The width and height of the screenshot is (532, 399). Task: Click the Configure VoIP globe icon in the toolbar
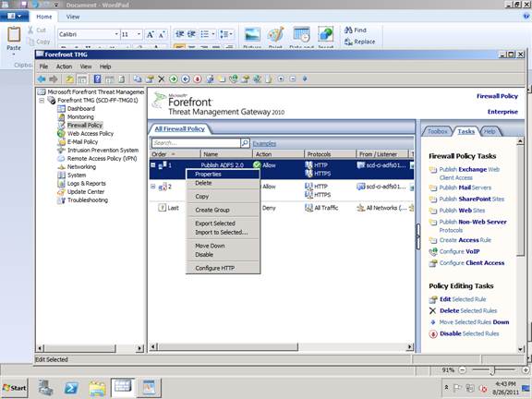click(x=234, y=79)
